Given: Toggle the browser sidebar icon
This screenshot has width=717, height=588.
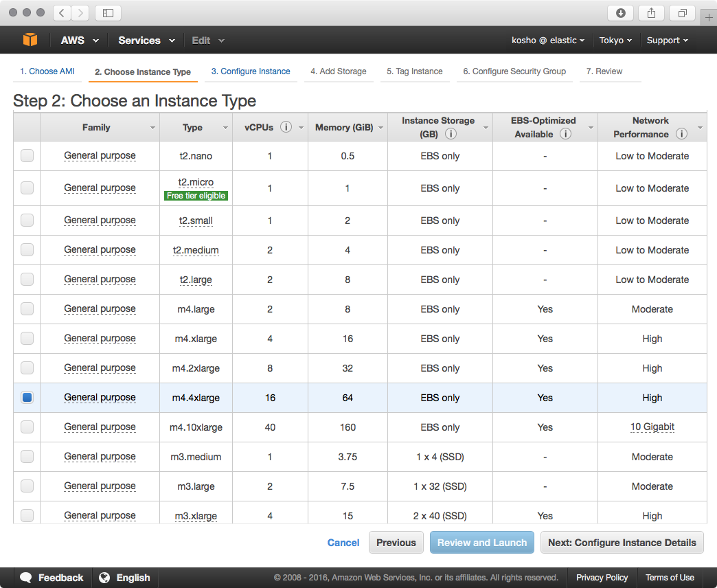Looking at the screenshot, I should [108, 13].
